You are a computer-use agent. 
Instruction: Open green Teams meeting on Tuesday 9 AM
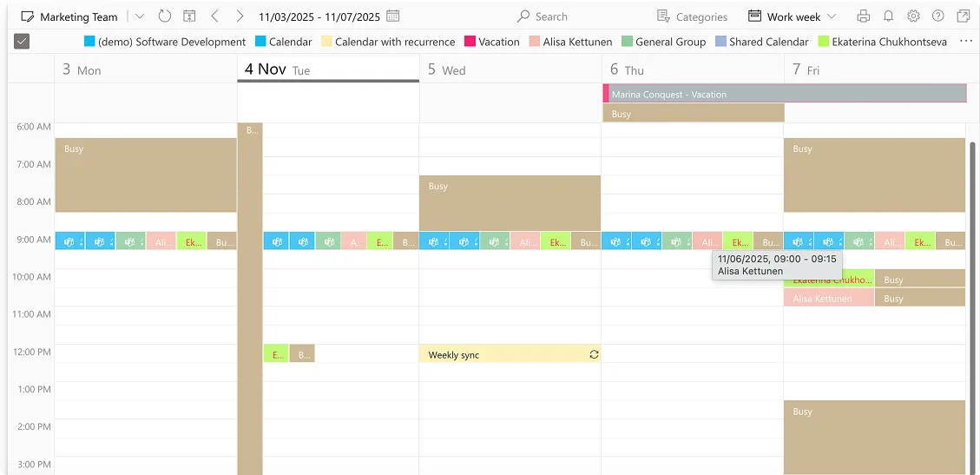point(327,241)
